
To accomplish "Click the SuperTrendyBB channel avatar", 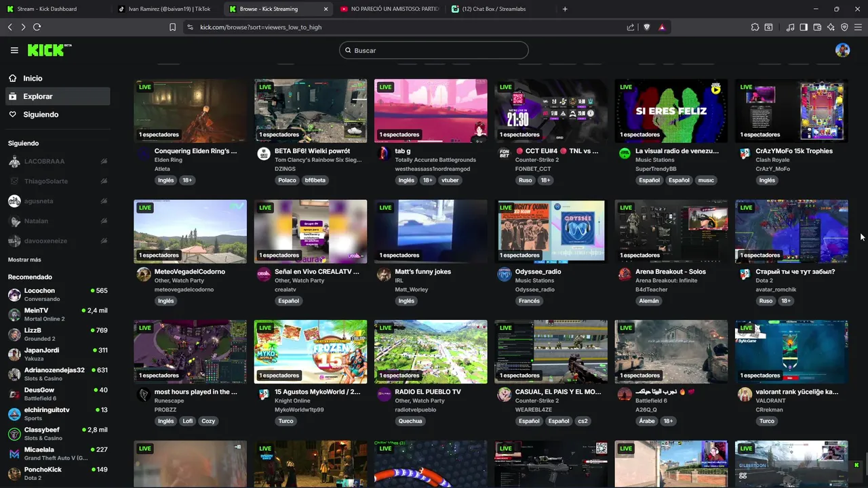I will (x=625, y=154).
